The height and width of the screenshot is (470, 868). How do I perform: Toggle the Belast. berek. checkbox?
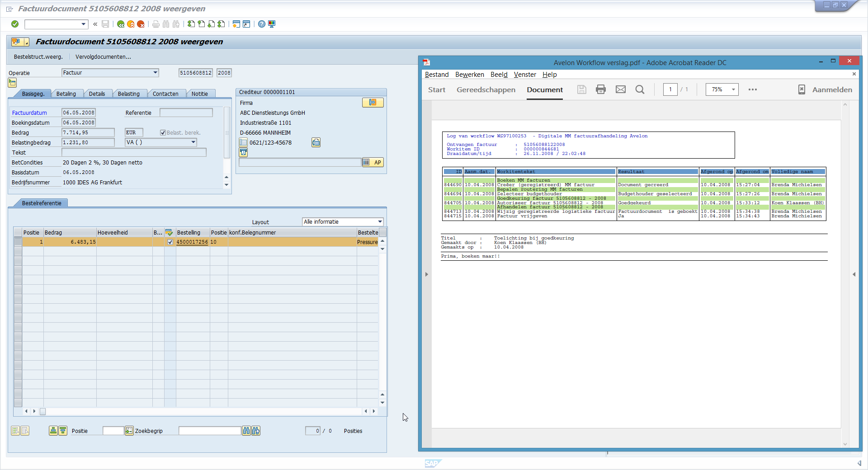[163, 132]
